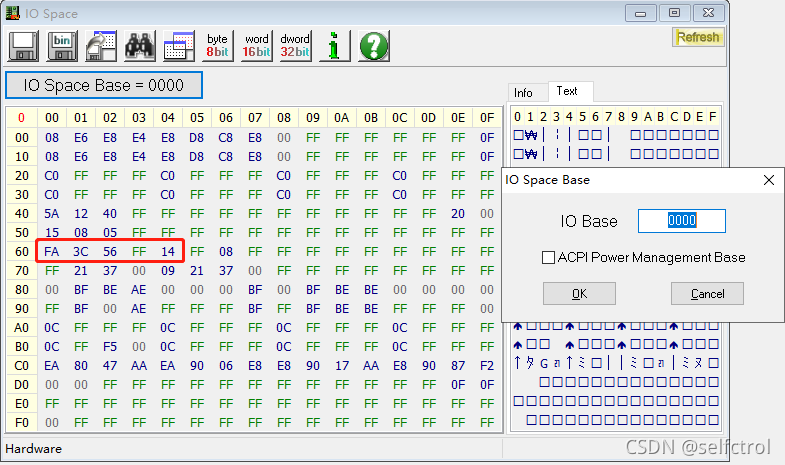Select cell 12 in row 40
The image size is (785, 465).
click(x=81, y=213)
